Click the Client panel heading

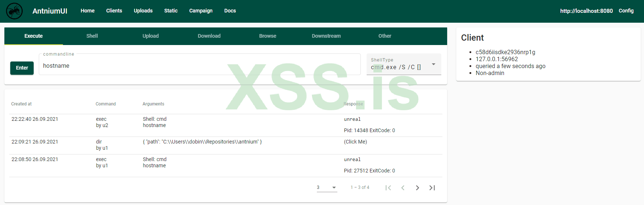click(x=472, y=38)
